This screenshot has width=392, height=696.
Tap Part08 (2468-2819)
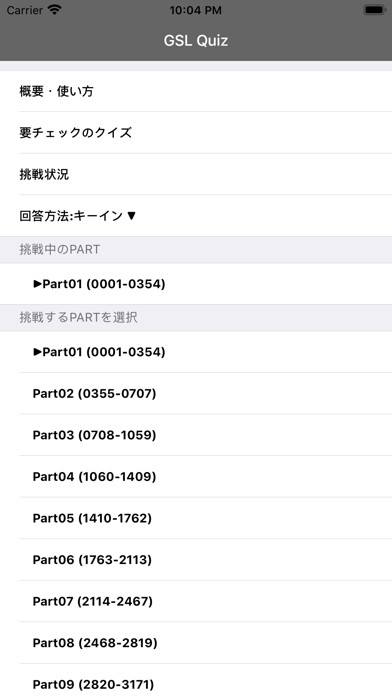196,643
